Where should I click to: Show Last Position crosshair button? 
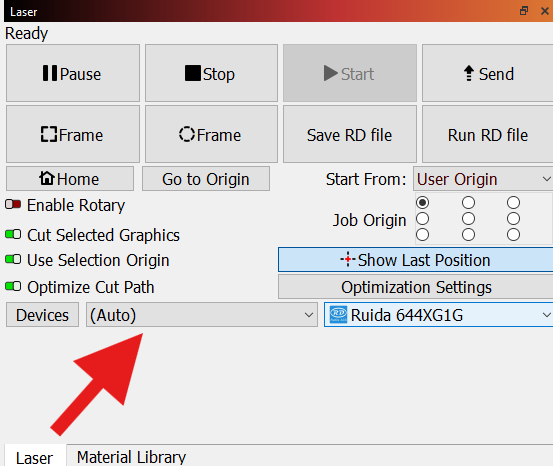point(415,260)
